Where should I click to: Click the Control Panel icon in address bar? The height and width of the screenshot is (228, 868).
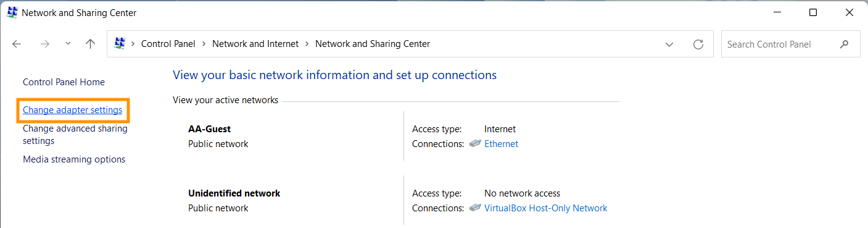120,44
